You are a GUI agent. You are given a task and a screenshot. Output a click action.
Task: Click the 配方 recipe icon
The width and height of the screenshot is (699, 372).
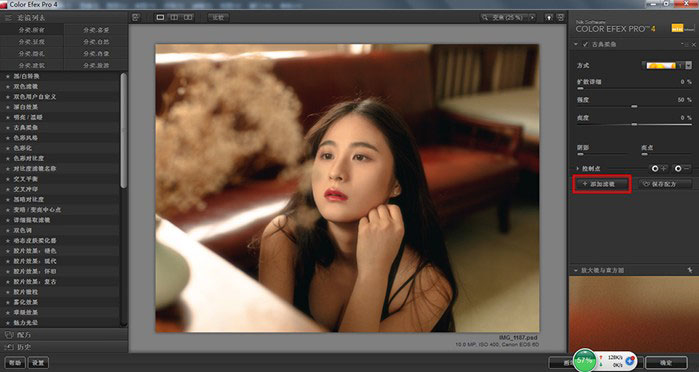tap(9, 335)
